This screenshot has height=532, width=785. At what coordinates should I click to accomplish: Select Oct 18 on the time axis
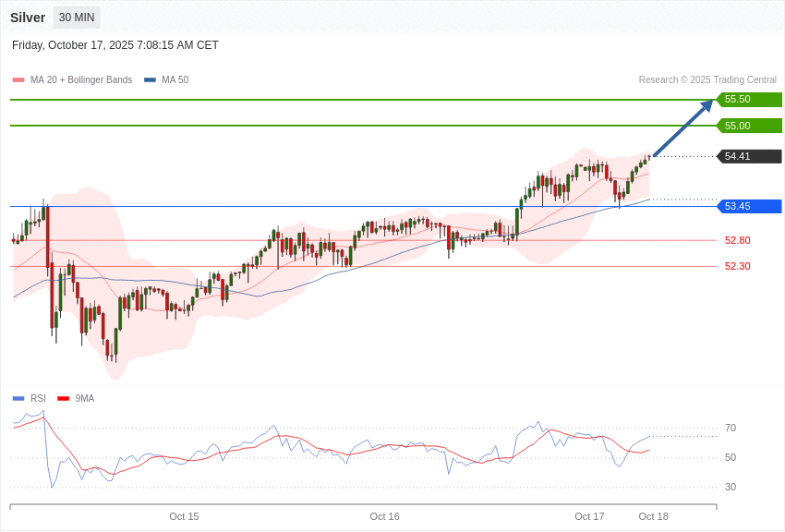[653, 516]
